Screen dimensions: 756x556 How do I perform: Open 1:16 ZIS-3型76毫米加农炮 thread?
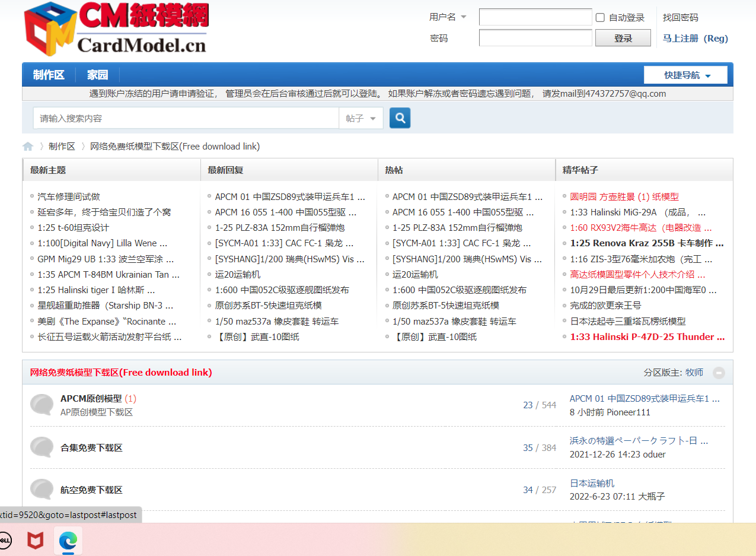641,259
